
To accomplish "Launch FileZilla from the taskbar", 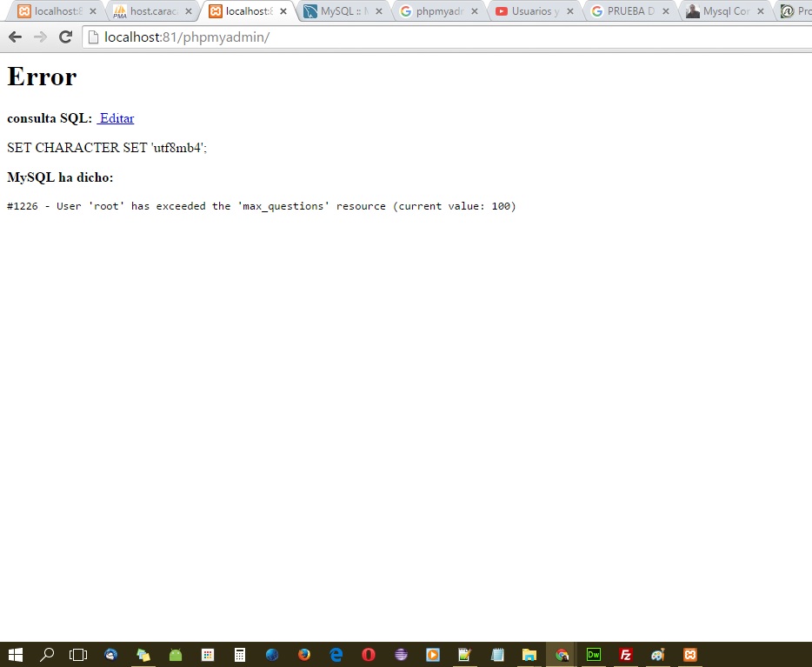I will 626,655.
